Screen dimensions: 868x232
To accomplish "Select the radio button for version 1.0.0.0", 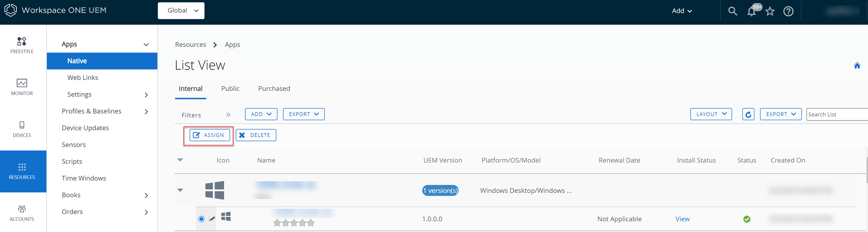I will click(x=202, y=219).
